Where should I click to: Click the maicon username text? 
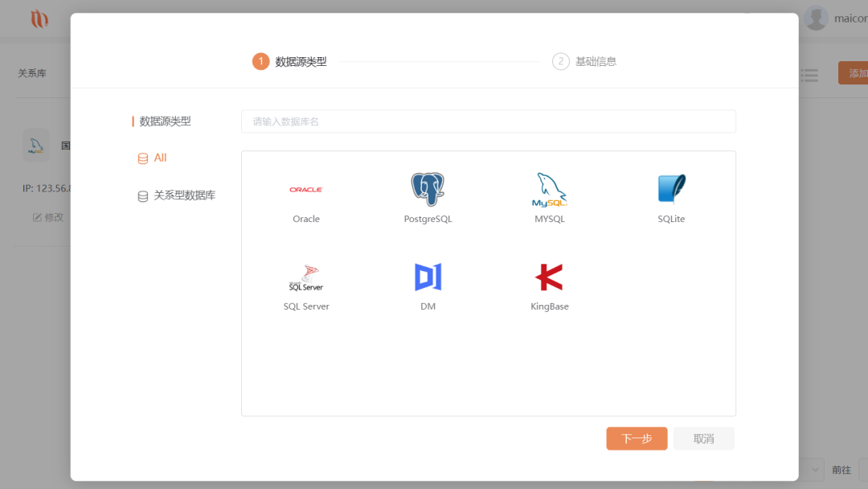tap(851, 18)
